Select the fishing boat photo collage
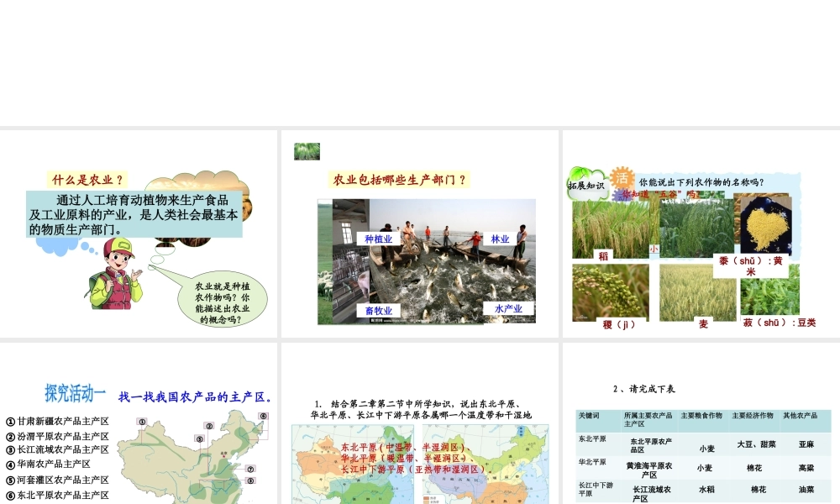This screenshot has width=840, height=504. [427, 262]
